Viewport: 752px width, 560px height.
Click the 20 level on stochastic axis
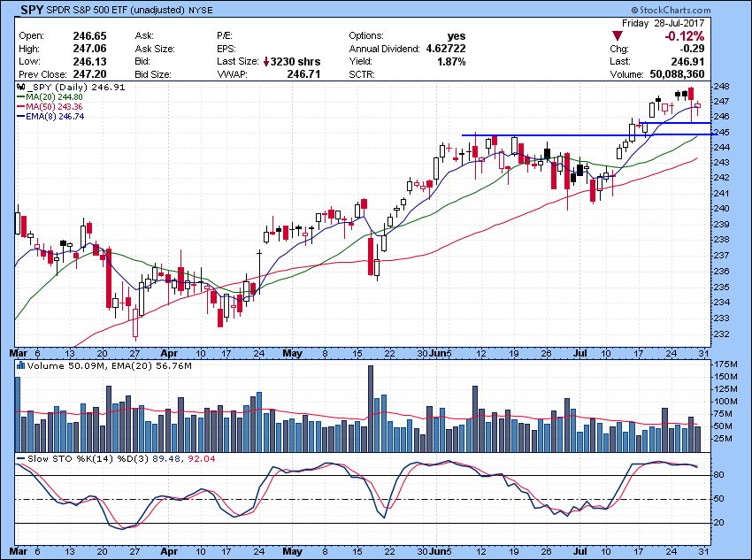click(719, 523)
